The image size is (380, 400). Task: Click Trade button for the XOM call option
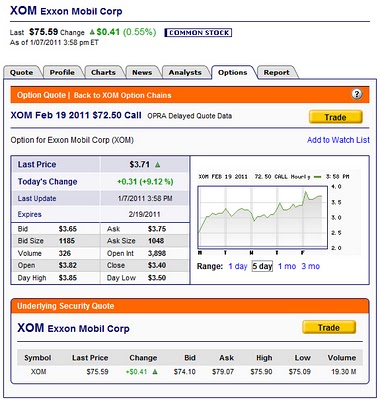point(336,117)
